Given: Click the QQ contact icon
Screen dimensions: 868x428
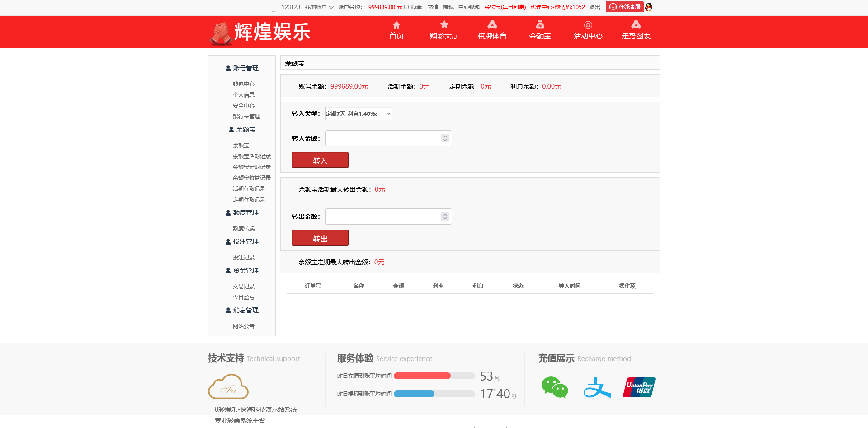Looking at the screenshot, I should 648,7.
